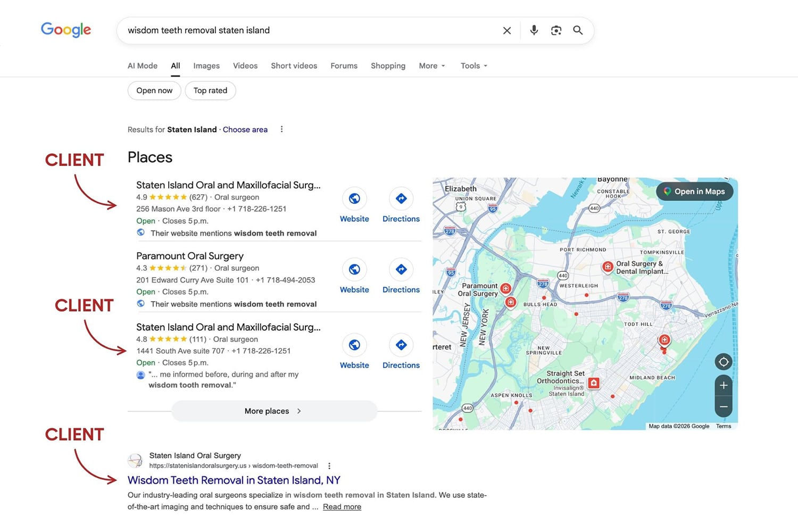Viewport: 798px width, 532px height.
Task: Click the Read more link in result snippet
Action: 342,506
